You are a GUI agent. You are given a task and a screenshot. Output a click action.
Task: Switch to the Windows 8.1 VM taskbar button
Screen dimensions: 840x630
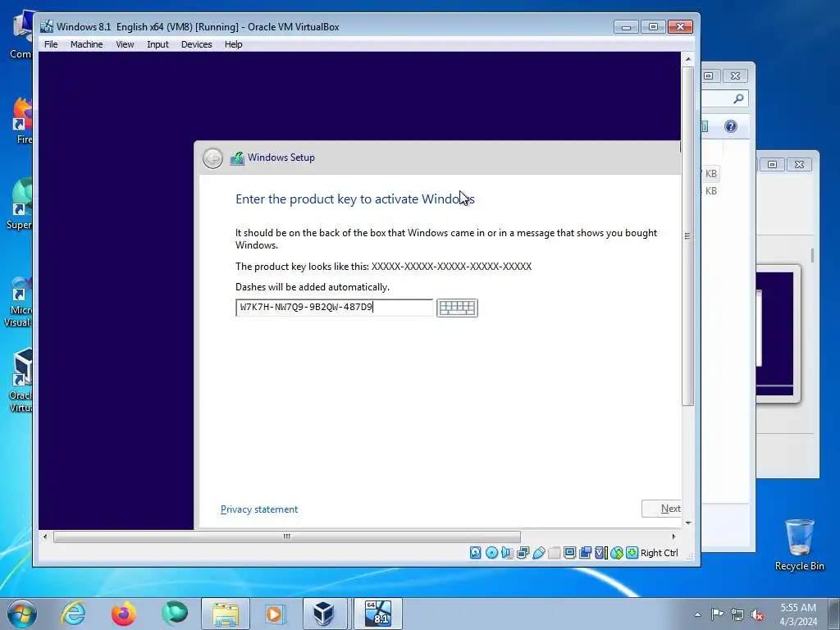(x=377, y=614)
